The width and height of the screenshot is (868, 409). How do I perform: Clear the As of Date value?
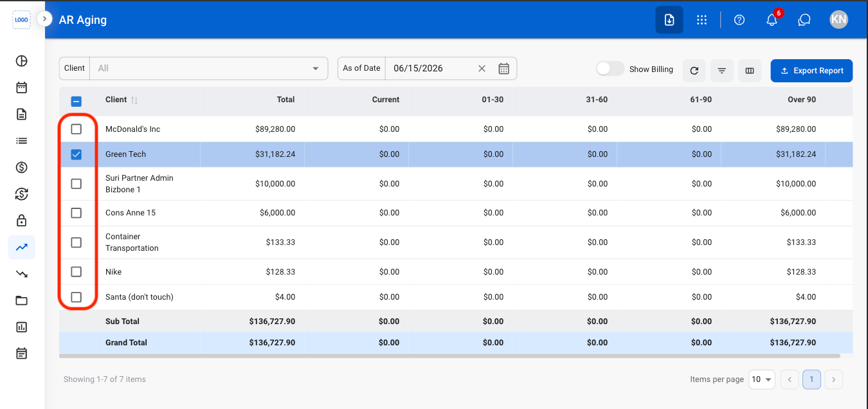pyautogui.click(x=482, y=68)
